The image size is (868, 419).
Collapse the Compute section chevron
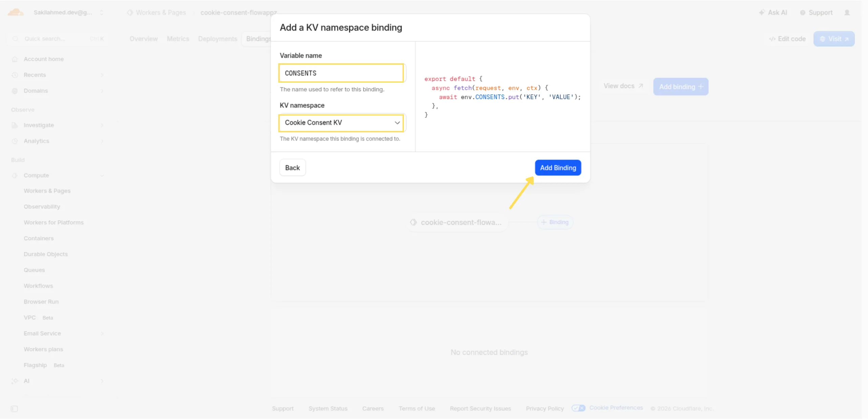(102, 175)
